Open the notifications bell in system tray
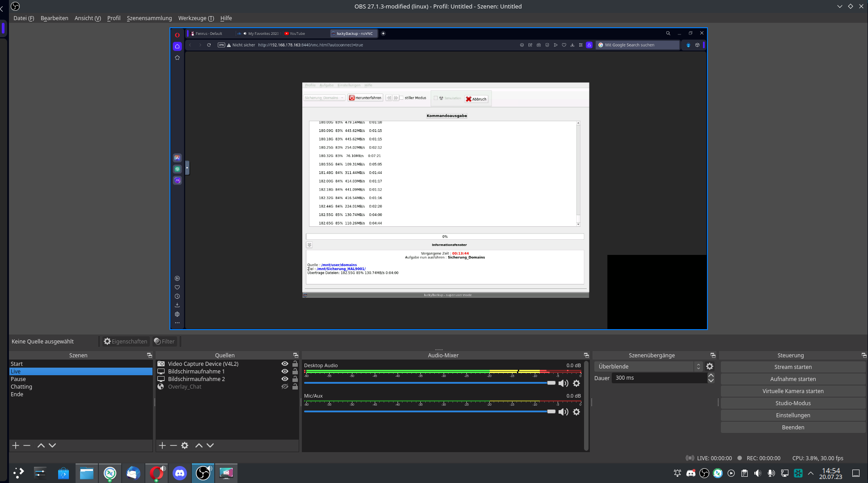The image size is (868, 483). click(677, 473)
